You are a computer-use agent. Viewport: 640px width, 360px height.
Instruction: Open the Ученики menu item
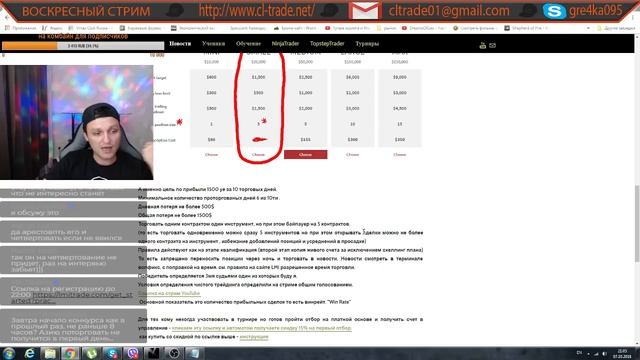213,43
